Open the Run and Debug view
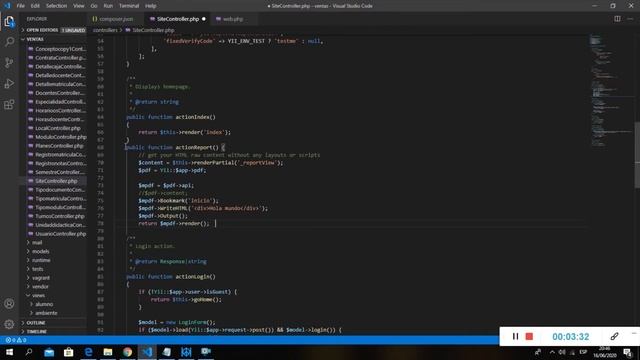 (9, 83)
